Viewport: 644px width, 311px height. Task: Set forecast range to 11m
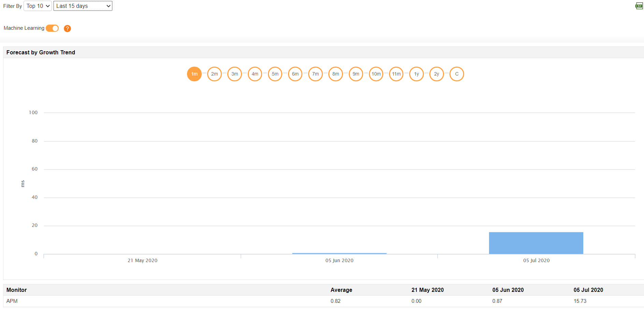pyautogui.click(x=396, y=74)
